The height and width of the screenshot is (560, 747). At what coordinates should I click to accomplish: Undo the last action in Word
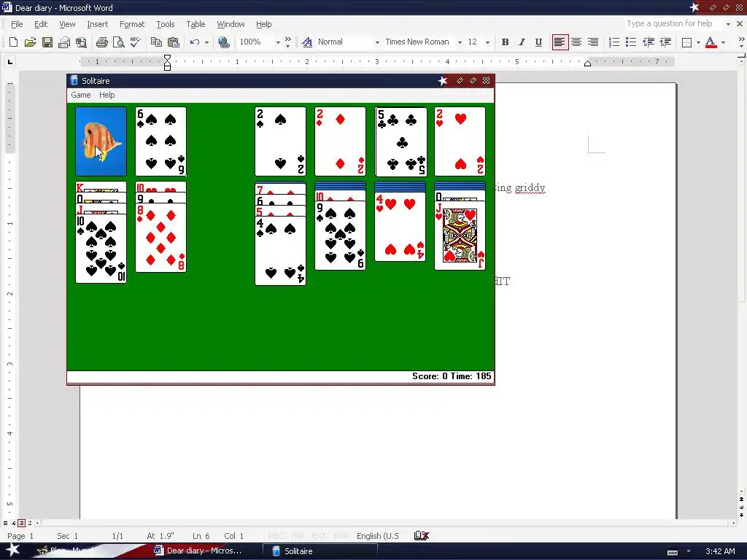coord(194,42)
